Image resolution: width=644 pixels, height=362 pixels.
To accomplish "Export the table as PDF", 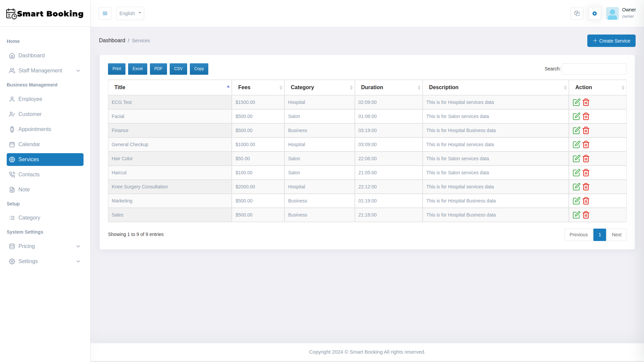I will (158, 69).
